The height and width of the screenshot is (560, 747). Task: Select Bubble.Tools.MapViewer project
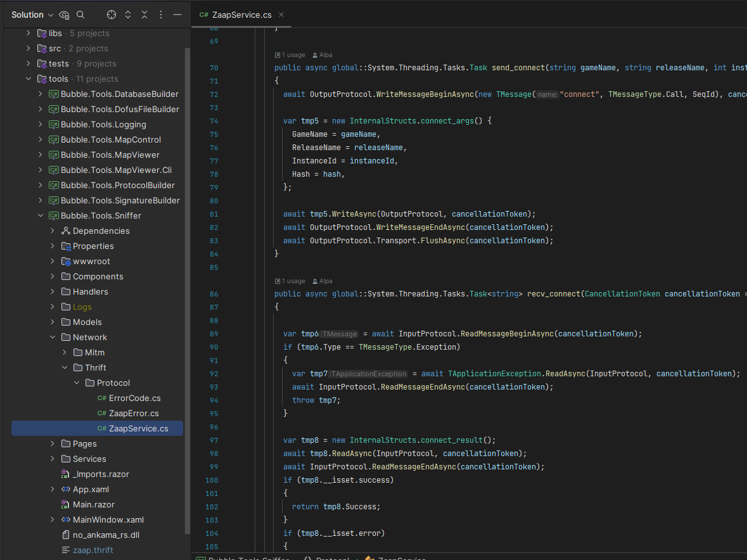point(110,155)
